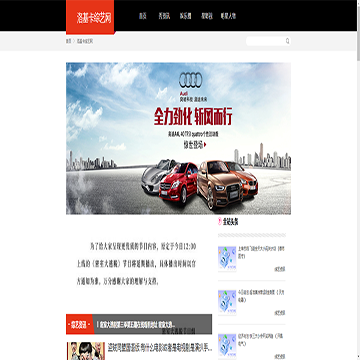
Task: Click the pink icon beside sidebar heading
Action: (220, 221)
